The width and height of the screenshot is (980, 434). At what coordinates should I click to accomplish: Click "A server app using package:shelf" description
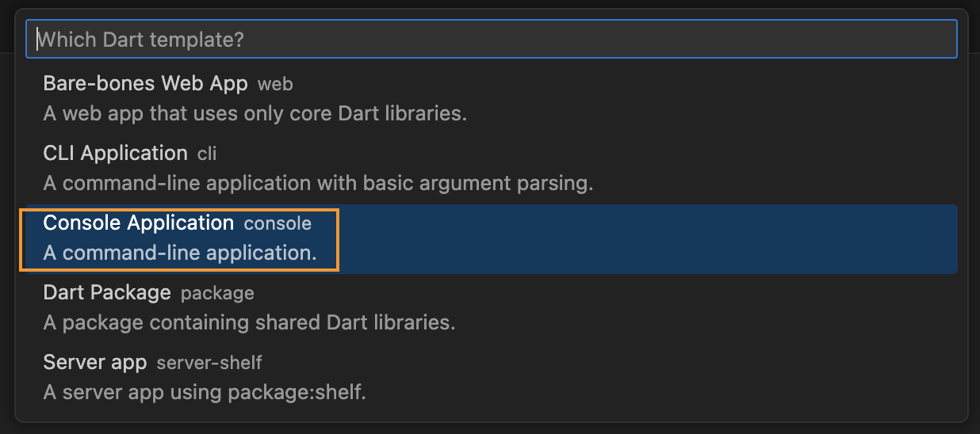click(x=205, y=392)
